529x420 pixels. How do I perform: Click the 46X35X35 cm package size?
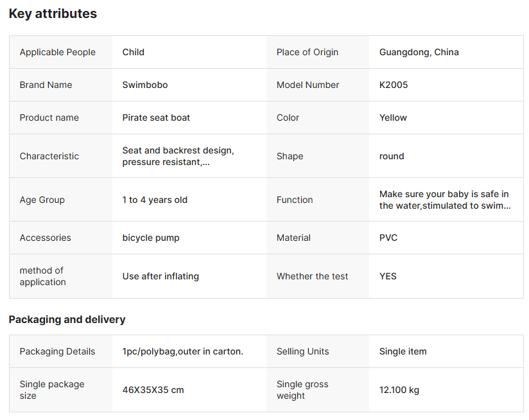tap(153, 390)
